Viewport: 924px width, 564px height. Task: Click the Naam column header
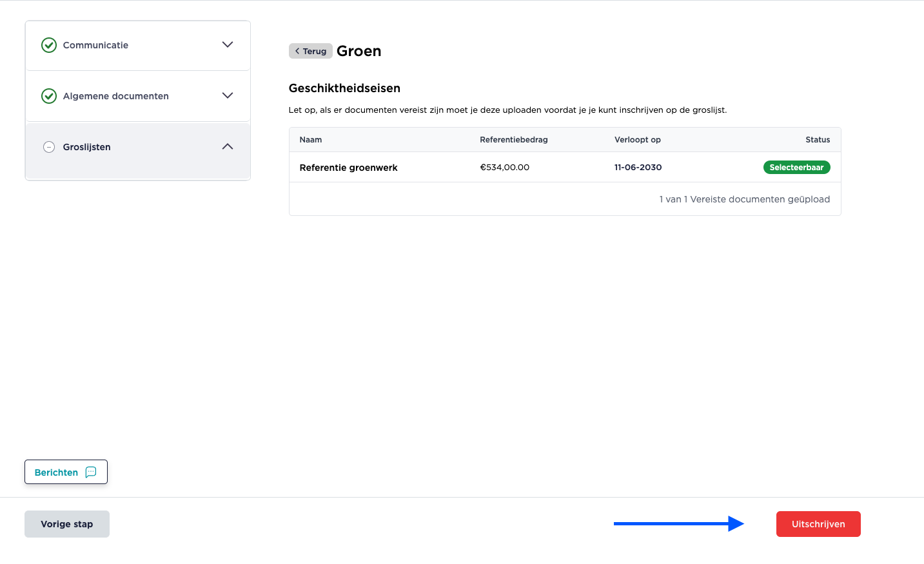tap(311, 140)
